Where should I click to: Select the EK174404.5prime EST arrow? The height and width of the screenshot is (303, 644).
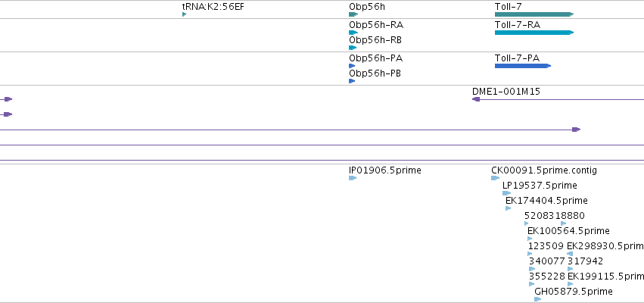(x=509, y=208)
